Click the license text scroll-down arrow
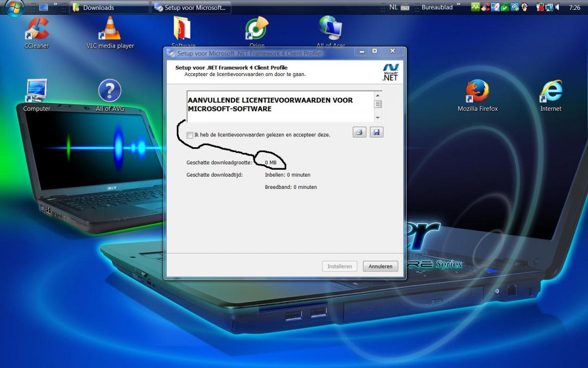The image size is (588, 368). point(378,118)
